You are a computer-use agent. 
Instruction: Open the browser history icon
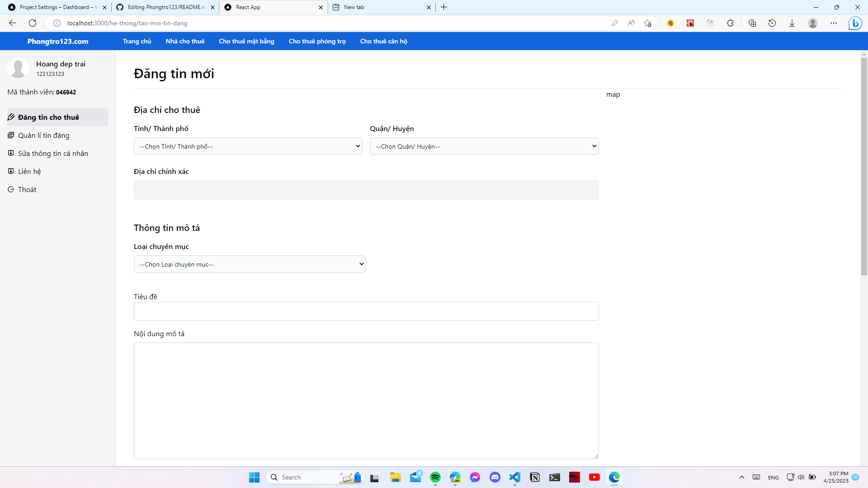pos(772,23)
